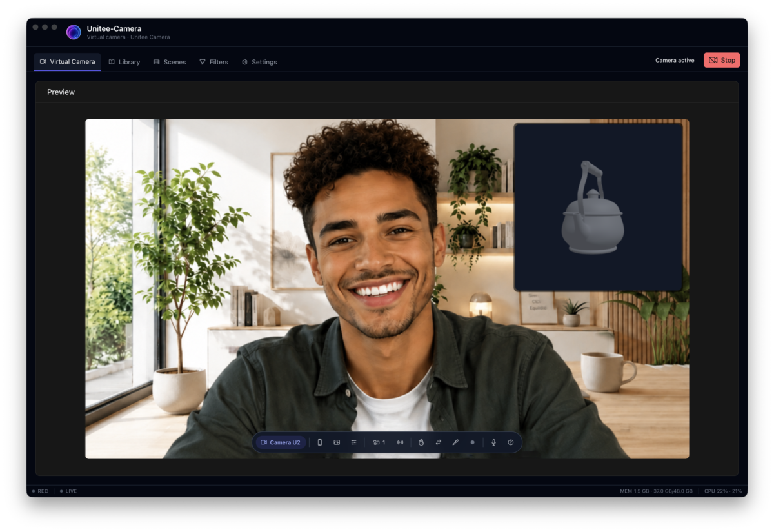Click the record dot in the toolbar
This screenshot has height=532, width=774.
(472, 442)
